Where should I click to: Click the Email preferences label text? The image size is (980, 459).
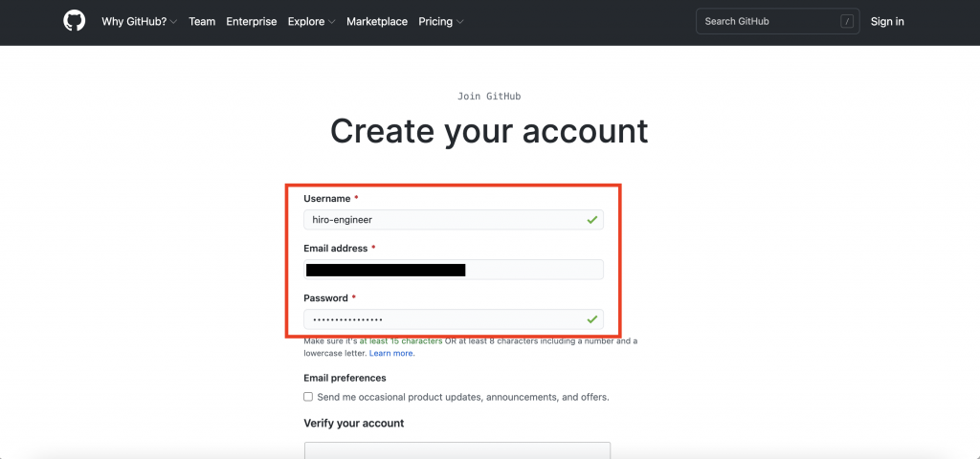coord(345,378)
